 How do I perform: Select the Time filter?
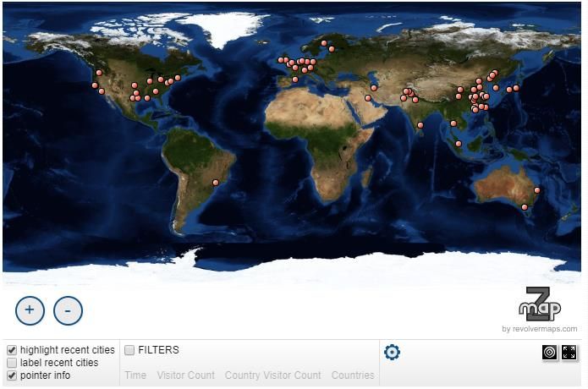click(135, 375)
